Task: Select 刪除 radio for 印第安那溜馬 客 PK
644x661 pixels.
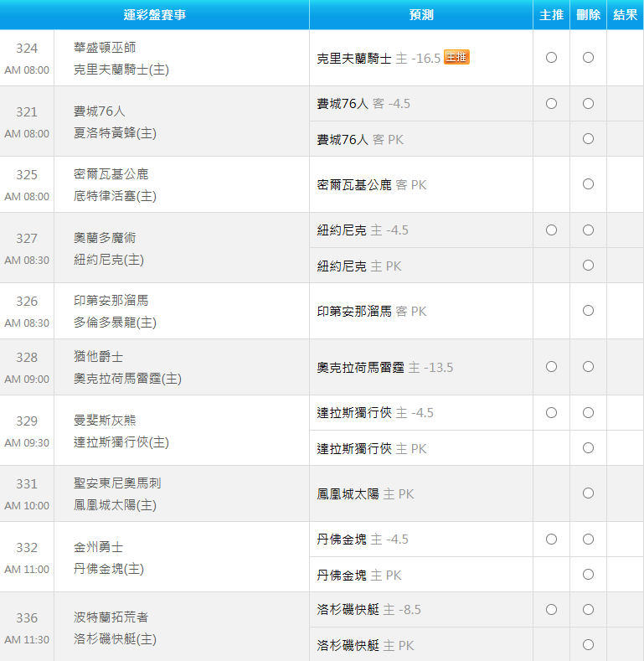Action: (x=588, y=310)
